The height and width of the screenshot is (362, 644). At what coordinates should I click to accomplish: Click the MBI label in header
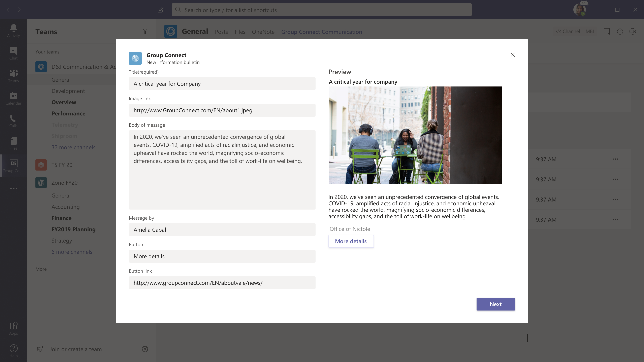[589, 32]
